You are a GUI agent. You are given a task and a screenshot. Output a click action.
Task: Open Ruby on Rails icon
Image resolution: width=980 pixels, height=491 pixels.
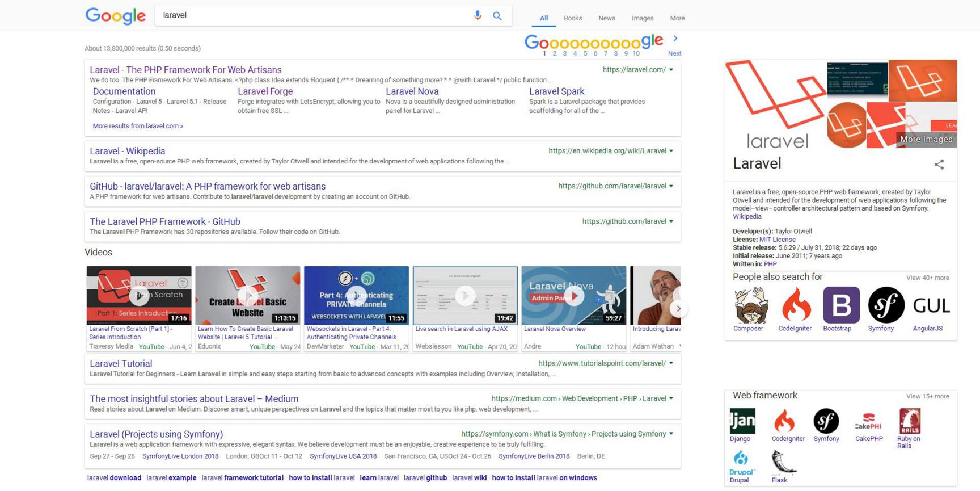(910, 421)
